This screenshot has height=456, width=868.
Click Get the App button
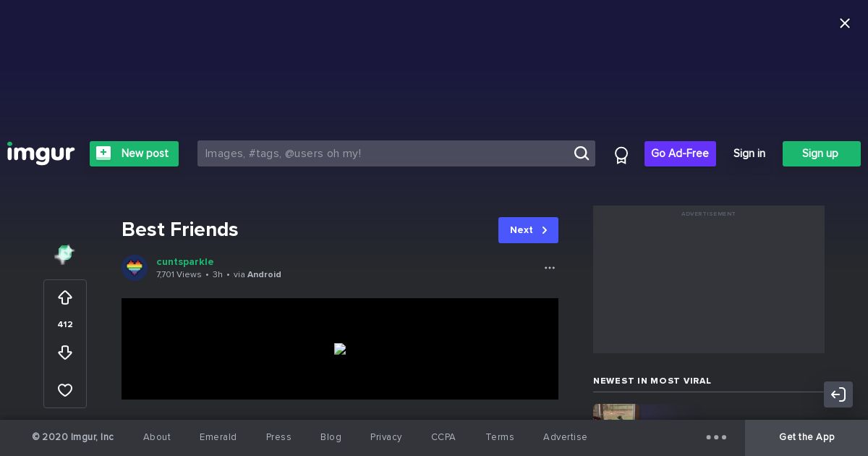pos(807,437)
